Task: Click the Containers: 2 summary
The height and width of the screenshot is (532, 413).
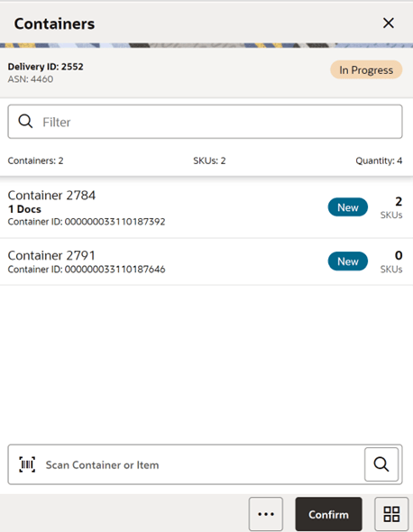Action: point(36,161)
